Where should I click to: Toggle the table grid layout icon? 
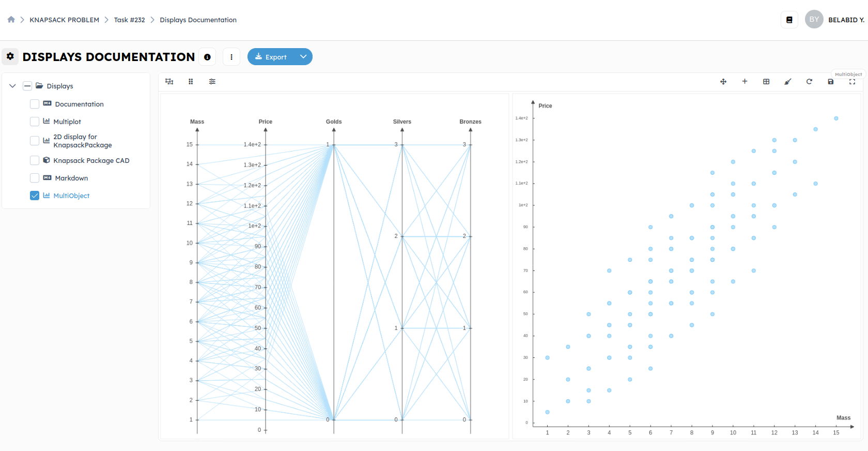pyautogui.click(x=766, y=81)
